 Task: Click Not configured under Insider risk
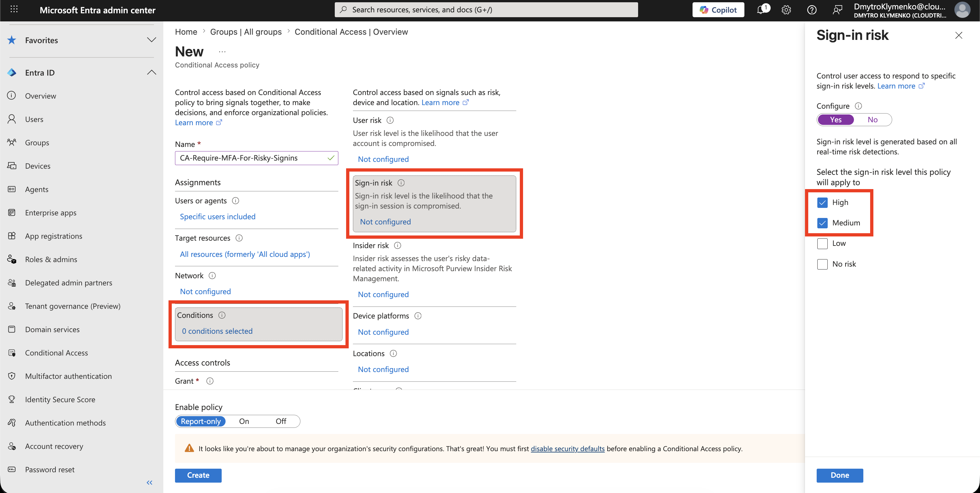point(383,294)
